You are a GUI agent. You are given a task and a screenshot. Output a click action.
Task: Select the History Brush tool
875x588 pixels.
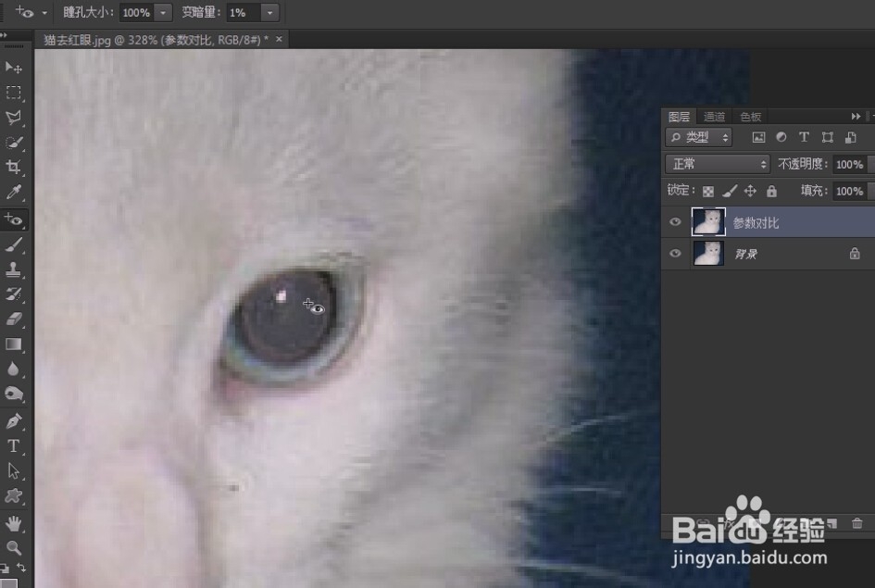pyautogui.click(x=13, y=294)
